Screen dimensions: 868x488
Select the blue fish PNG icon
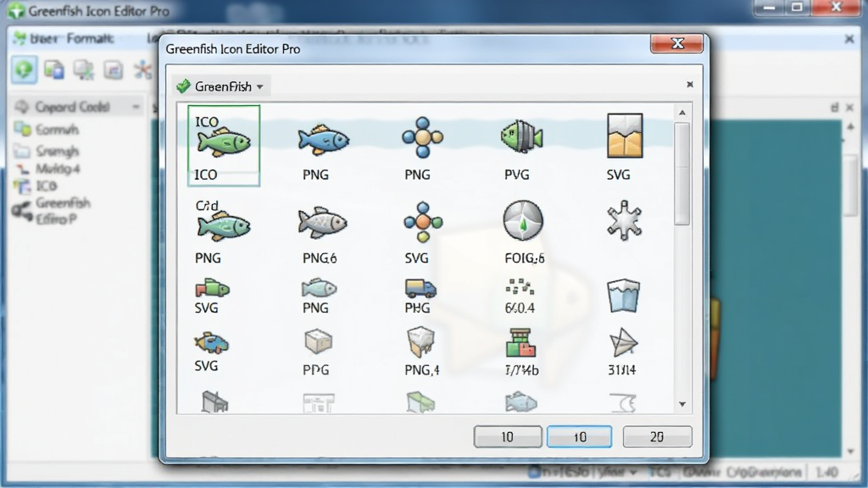click(x=323, y=139)
